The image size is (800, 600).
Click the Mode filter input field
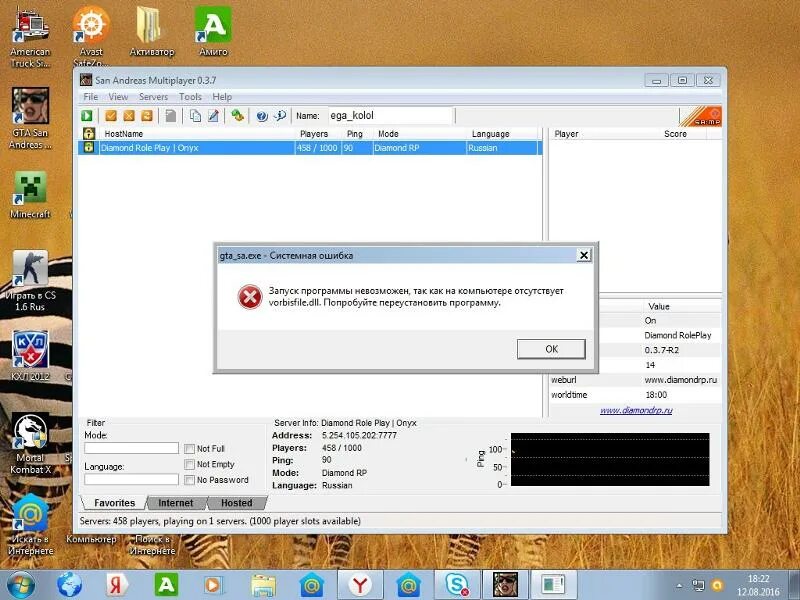(x=131, y=448)
